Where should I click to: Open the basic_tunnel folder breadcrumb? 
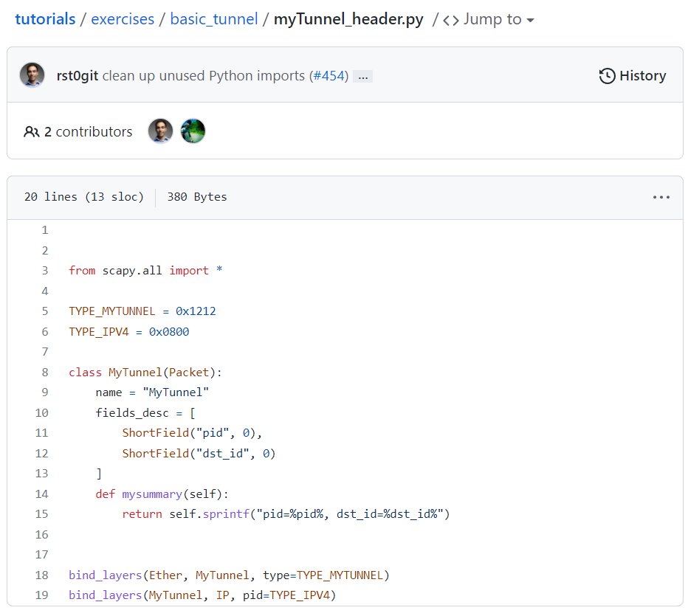(x=213, y=19)
